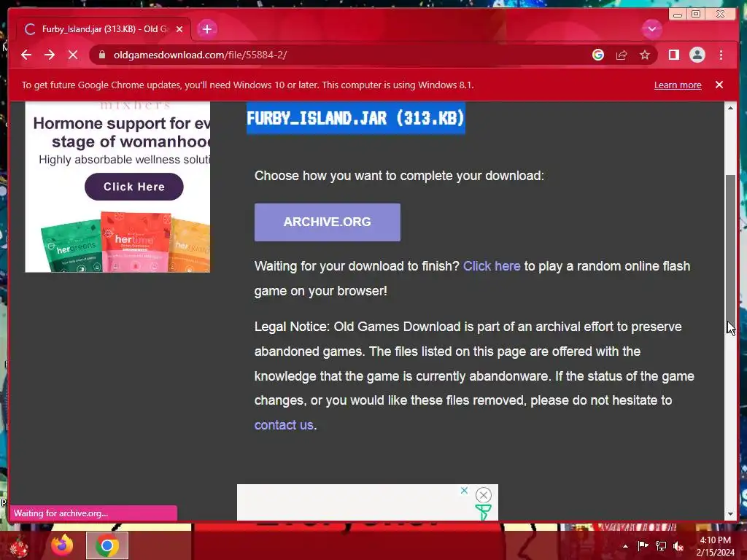Go forward with the forward arrow
The image size is (747, 560).
[x=50, y=55]
